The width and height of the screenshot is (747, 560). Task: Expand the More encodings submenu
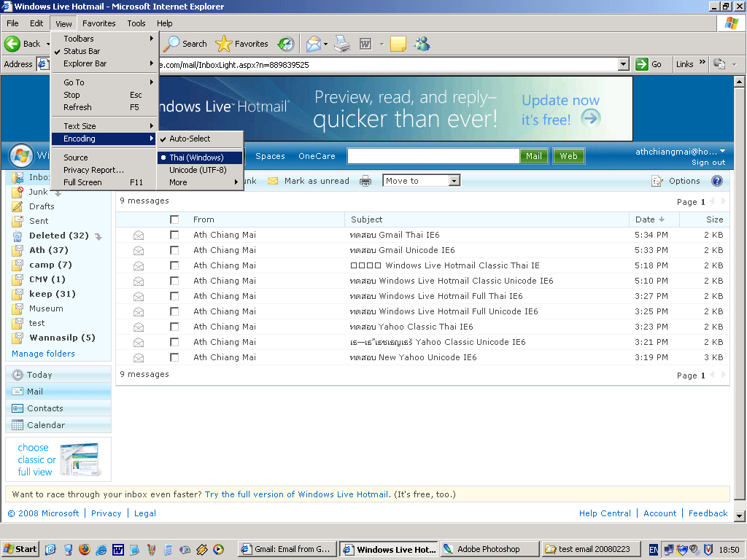(200, 182)
